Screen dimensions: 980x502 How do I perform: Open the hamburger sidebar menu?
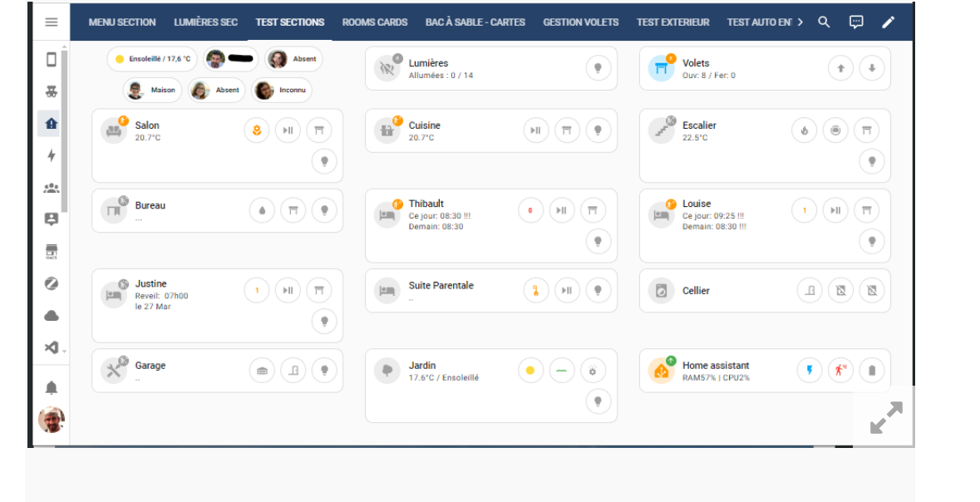click(x=52, y=22)
